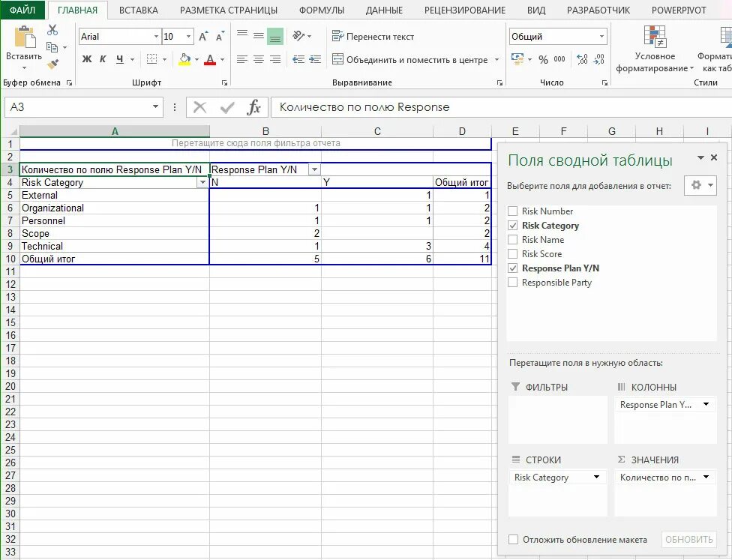732x560 pixels.
Task: Switch to the ВСТАВКА tab
Action: [x=139, y=10]
